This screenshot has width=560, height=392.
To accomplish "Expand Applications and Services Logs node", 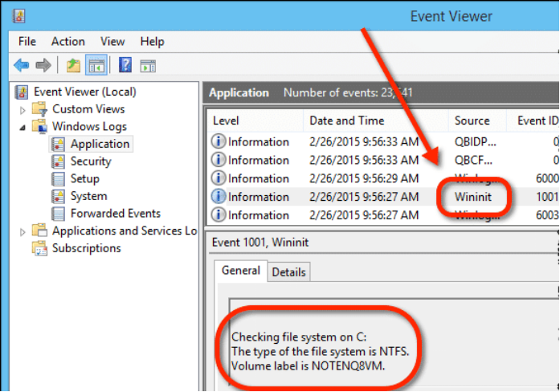I will 22,231.
